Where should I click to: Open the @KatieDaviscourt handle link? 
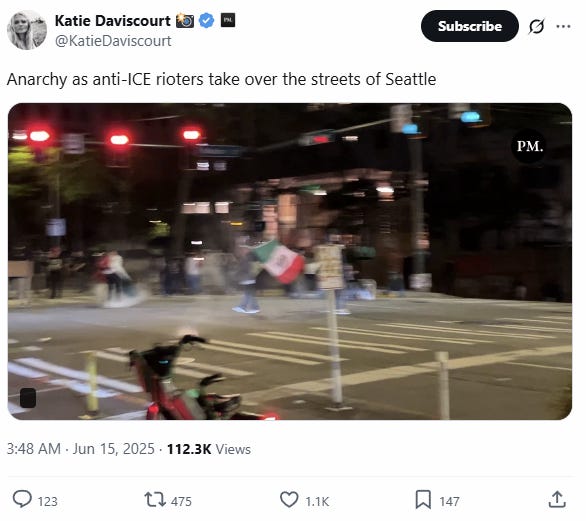(113, 41)
